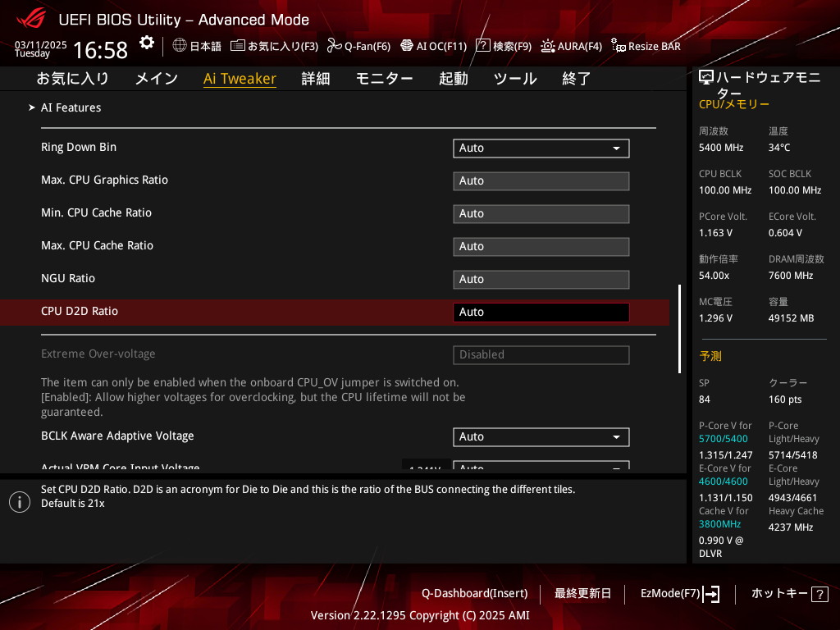Viewport: 840px width, 630px height.
Task: Open お気に入り(F3) favorites
Action: (x=274, y=46)
